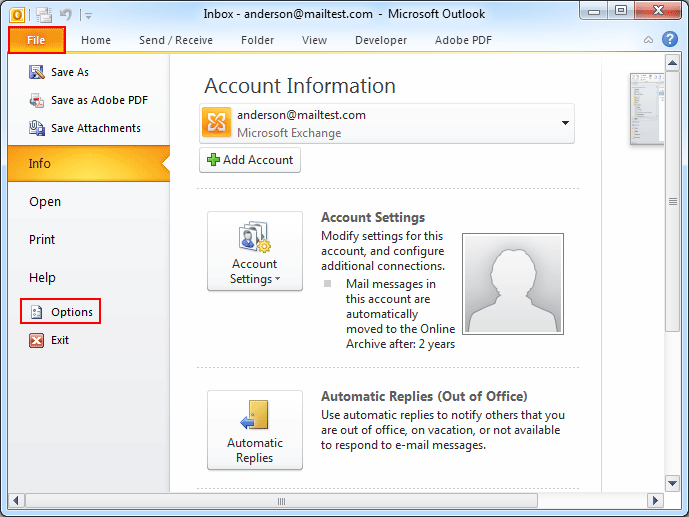Open Outlook Help question mark icon
Viewport: 689px width, 517px height.
pos(670,39)
